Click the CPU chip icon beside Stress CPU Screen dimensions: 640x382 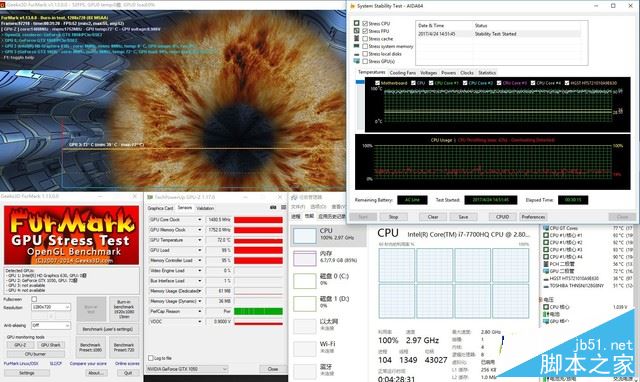(x=357, y=23)
